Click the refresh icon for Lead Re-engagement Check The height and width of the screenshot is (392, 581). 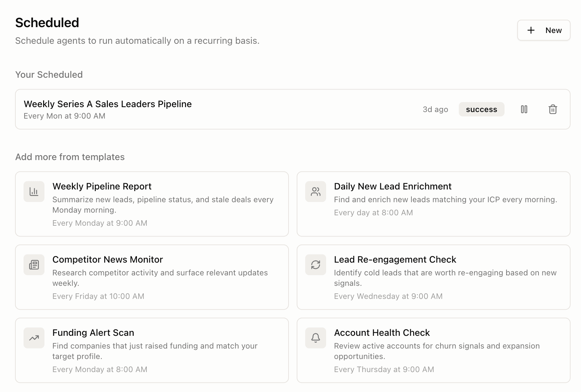click(x=316, y=265)
